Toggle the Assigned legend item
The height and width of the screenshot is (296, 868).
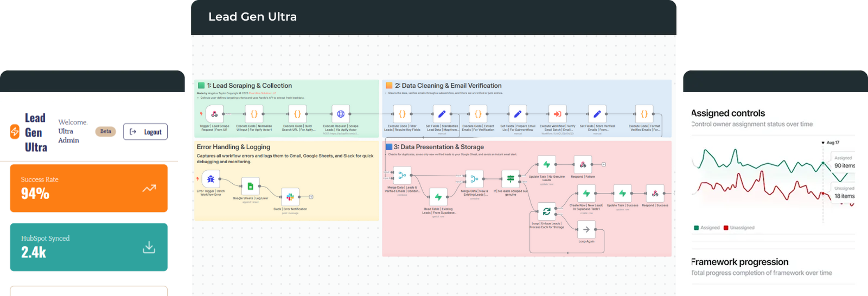[707, 228]
